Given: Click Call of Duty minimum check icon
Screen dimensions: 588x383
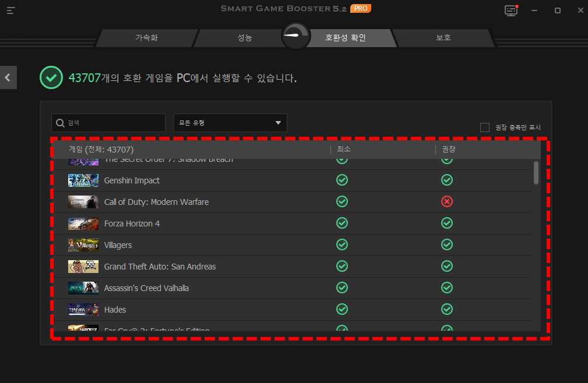Looking at the screenshot, I should pyautogui.click(x=342, y=201).
